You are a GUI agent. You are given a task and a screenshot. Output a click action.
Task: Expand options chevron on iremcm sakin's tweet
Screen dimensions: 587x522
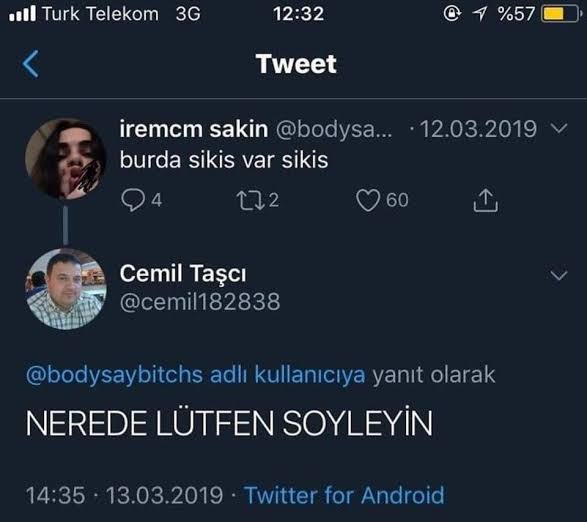[x=559, y=128]
